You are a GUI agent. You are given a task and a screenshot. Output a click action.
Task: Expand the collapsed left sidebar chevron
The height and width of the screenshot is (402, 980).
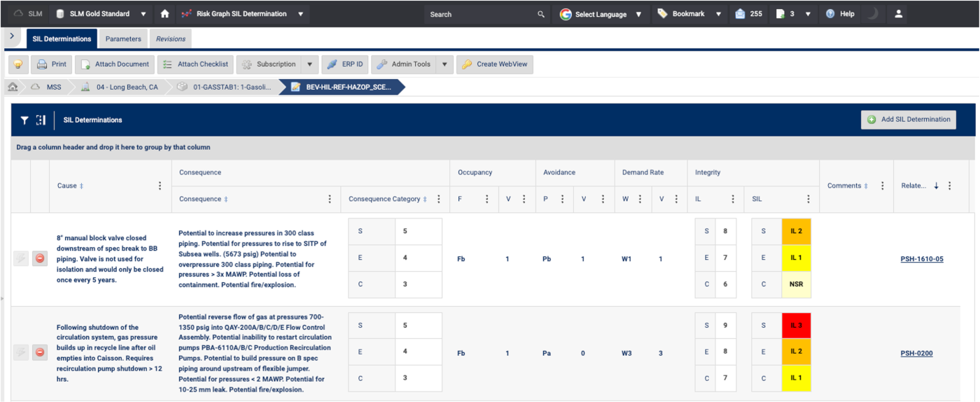pyautogui.click(x=12, y=36)
